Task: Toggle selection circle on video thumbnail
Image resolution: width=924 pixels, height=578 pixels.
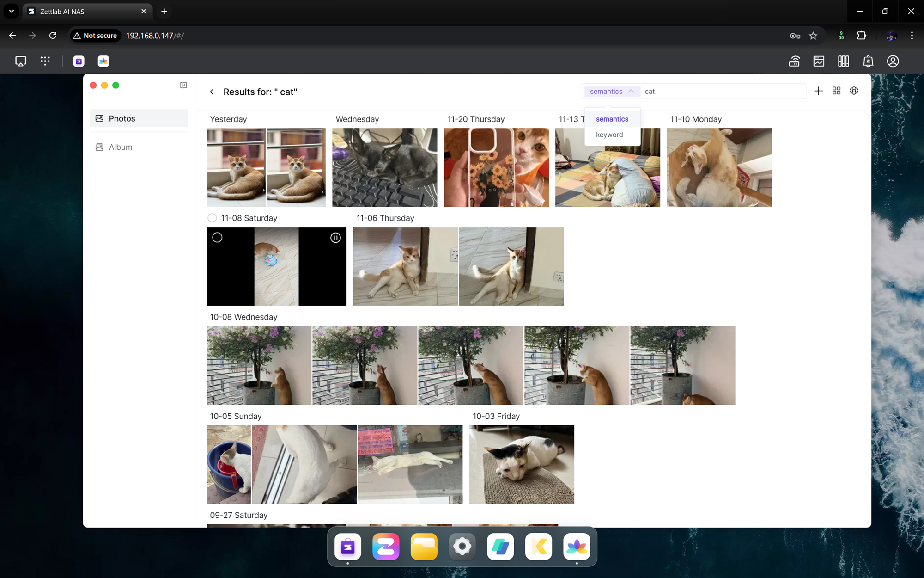Action: coord(217,238)
